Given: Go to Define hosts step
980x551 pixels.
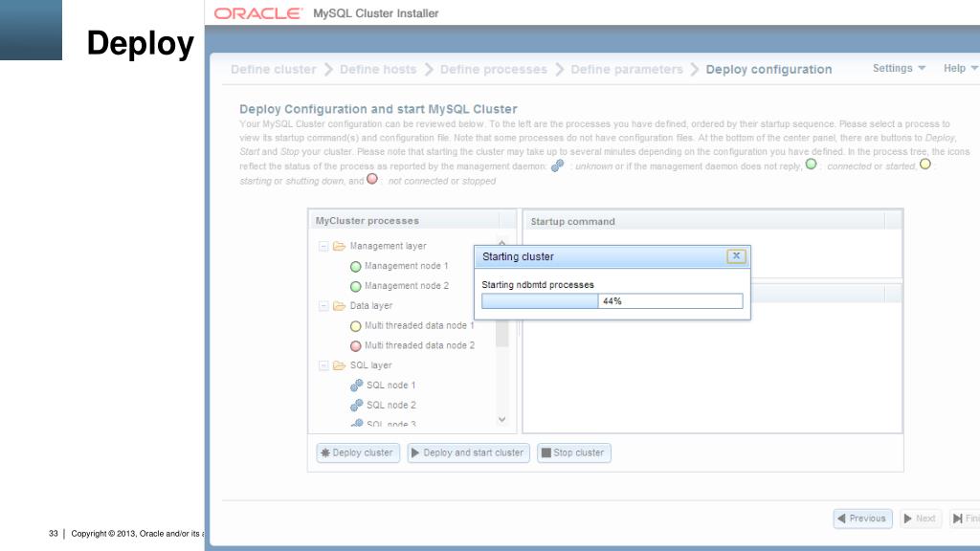Looking at the screenshot, I should coord(378,69).
